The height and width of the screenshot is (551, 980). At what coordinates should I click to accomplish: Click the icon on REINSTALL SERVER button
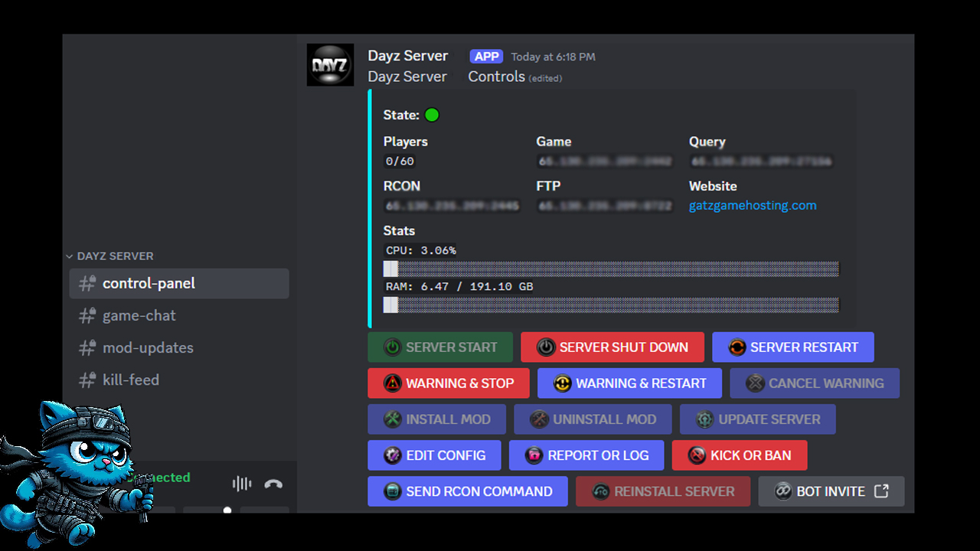(x=600, y=491)
